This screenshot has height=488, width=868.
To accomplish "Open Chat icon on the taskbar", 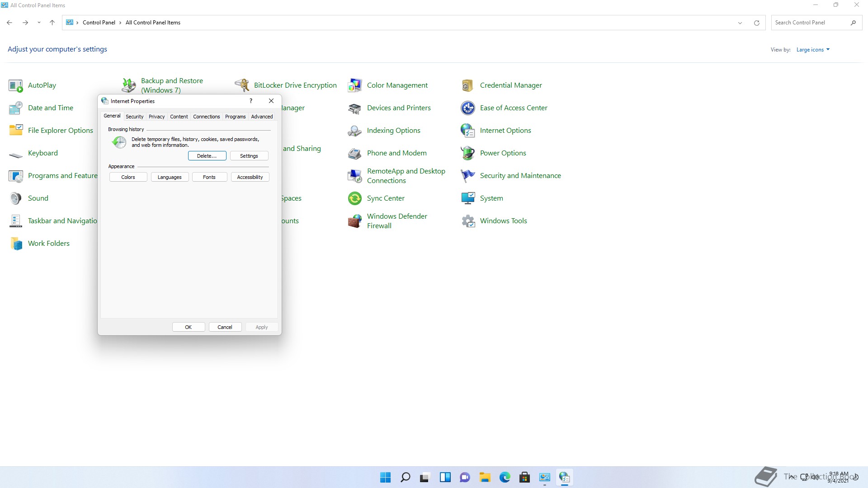I will point(465,478).
